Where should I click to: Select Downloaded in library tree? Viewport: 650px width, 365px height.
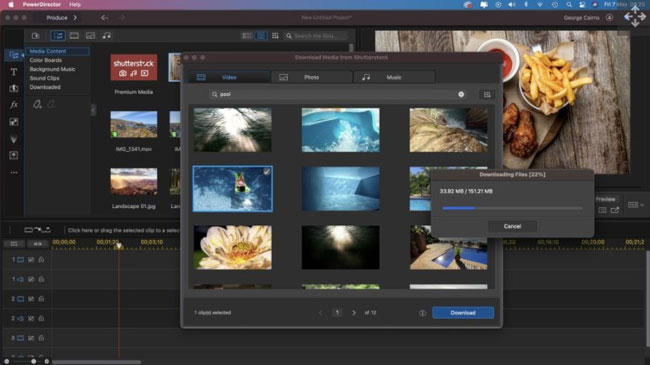(45, 87)
